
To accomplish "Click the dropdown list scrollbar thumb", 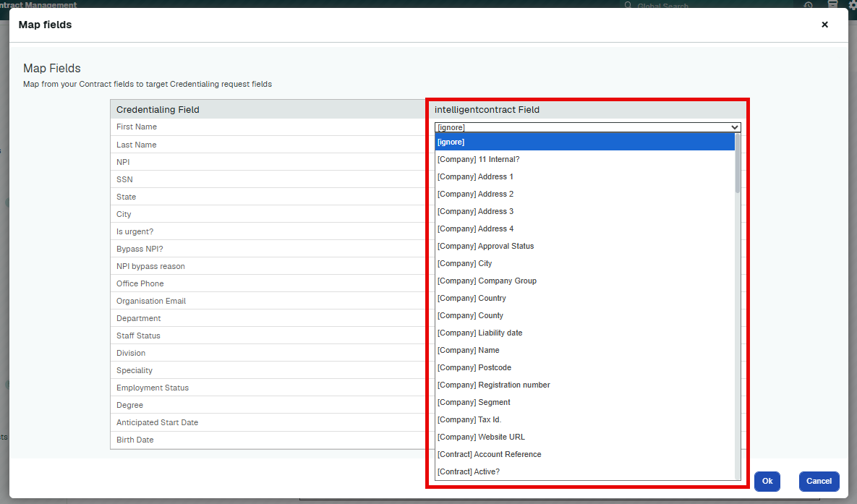I will [738, 164].
